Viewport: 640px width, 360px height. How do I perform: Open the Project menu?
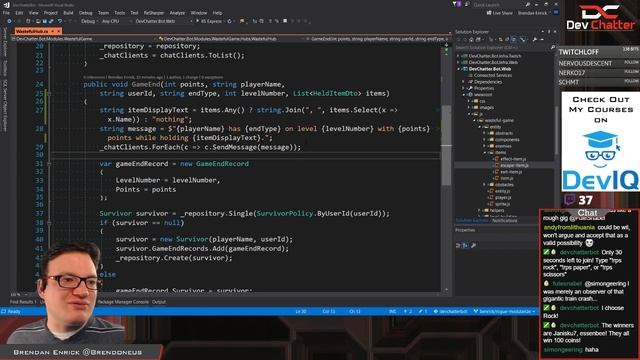(51, 13)
